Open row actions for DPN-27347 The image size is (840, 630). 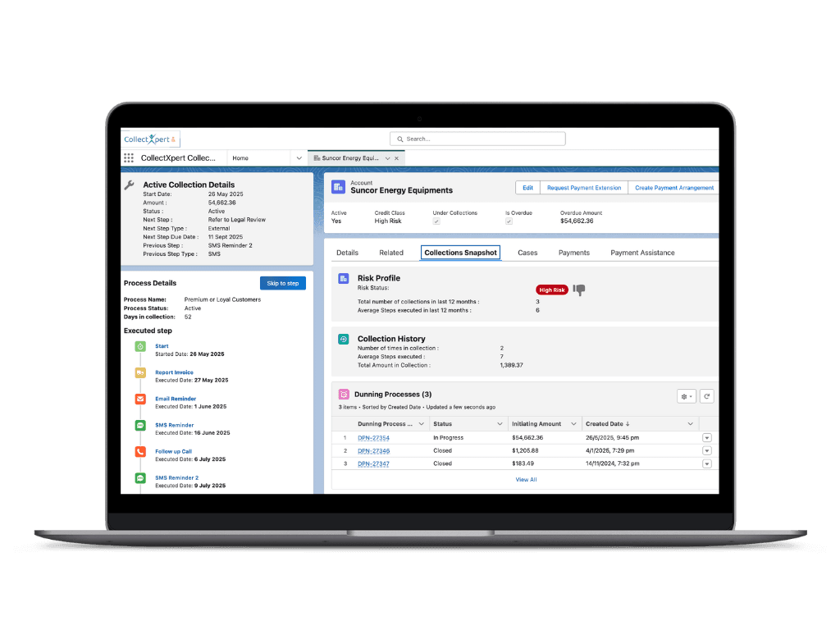coord(706,463)
